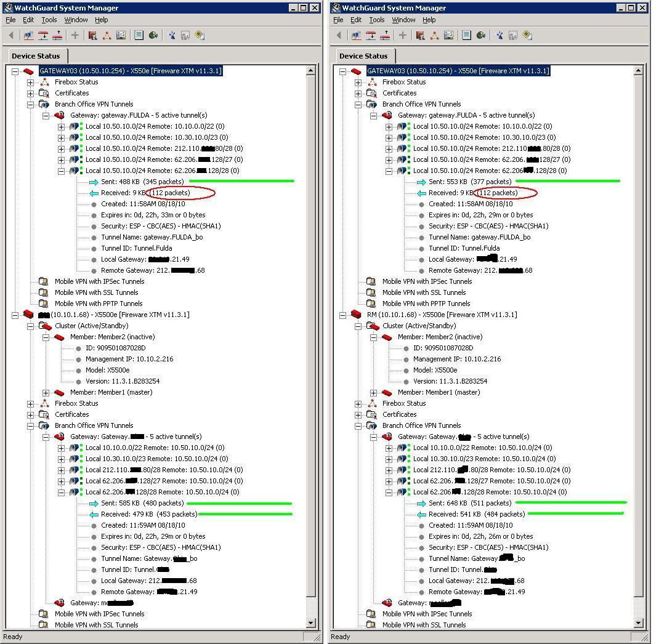
Task: Click Received: 541 KB (484 packets) row
Action: [477, 513]
